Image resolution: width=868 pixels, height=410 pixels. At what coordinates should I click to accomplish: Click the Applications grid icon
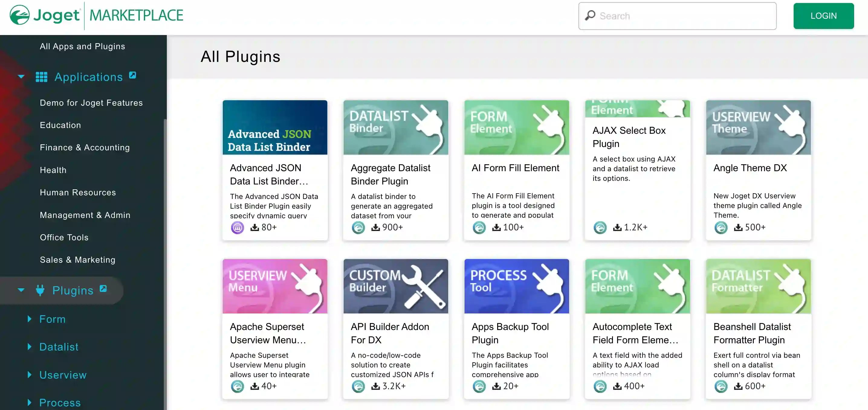[41, 77]
